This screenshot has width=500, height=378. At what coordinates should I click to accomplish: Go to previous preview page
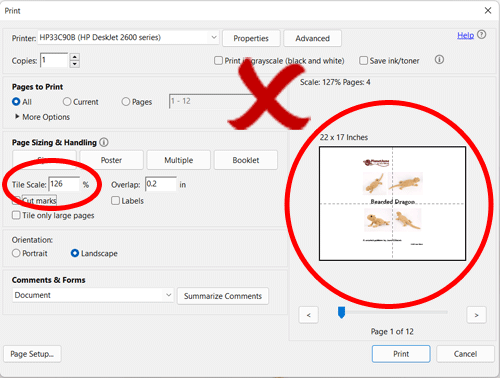309,315
